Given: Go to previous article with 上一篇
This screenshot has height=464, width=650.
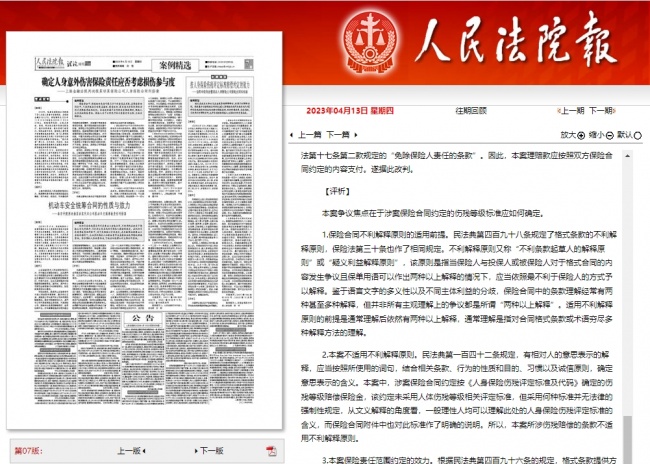Looking at the screenshot, I should tap(310, 135).
